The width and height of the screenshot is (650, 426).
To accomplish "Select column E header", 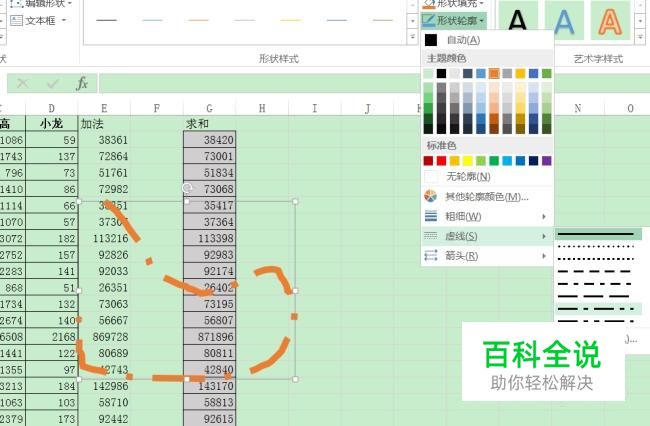I will (x=104, y=108).
